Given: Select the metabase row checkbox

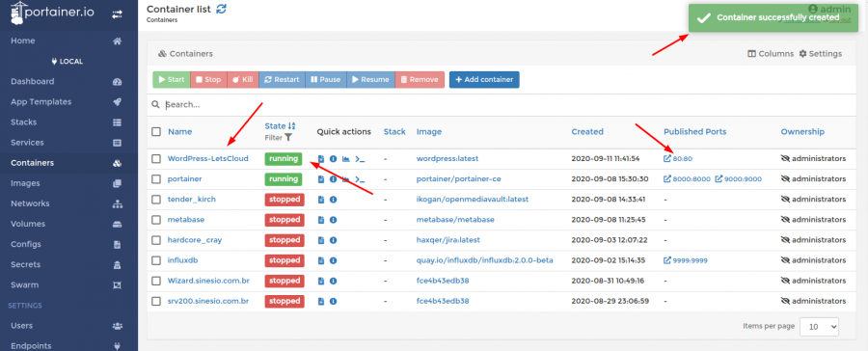Looking at the screenshot, I should click(x=156, y=220).
